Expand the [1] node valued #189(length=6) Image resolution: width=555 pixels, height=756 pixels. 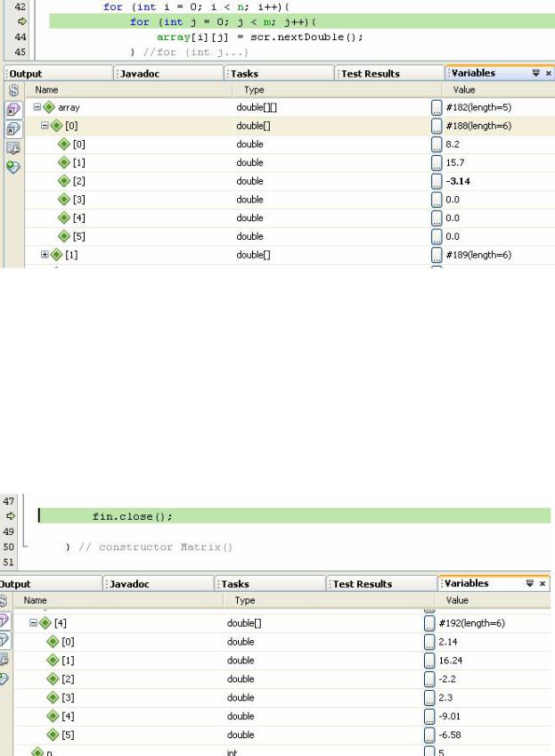point(45,254)
